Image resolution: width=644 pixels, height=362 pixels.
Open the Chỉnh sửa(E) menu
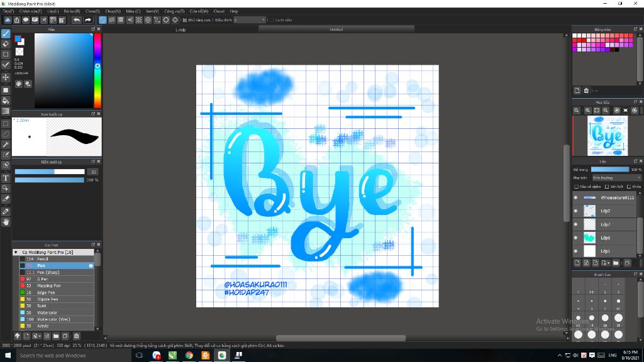(x=30, y=11)
